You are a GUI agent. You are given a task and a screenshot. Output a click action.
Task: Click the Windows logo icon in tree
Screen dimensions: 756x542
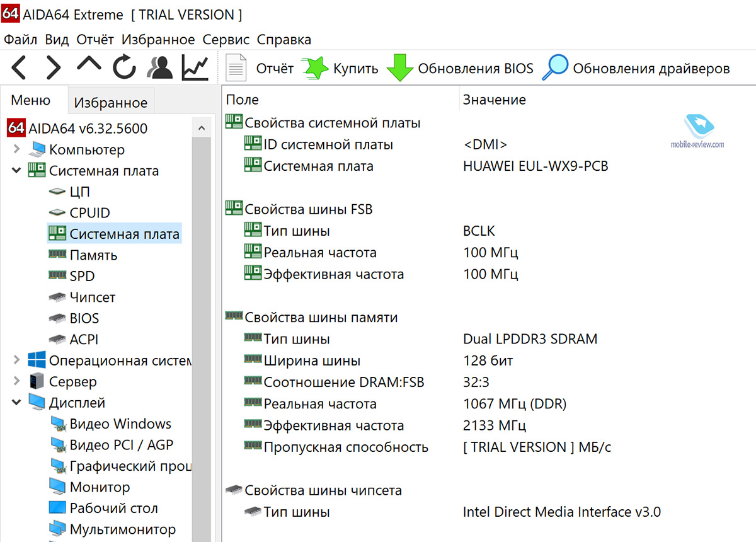coord(37,360)
